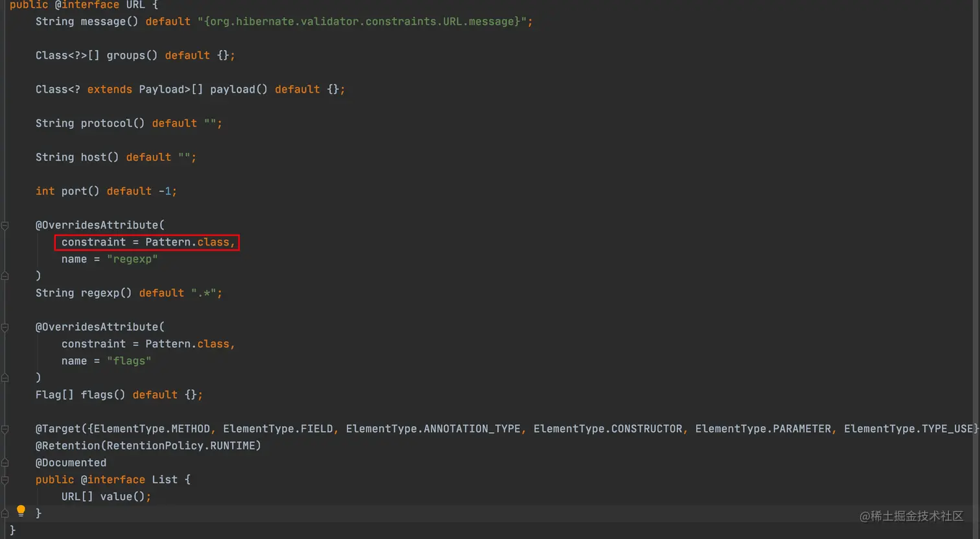Click the "-1" default port value
Screen dimensions: 980x539
coord(165,191)
